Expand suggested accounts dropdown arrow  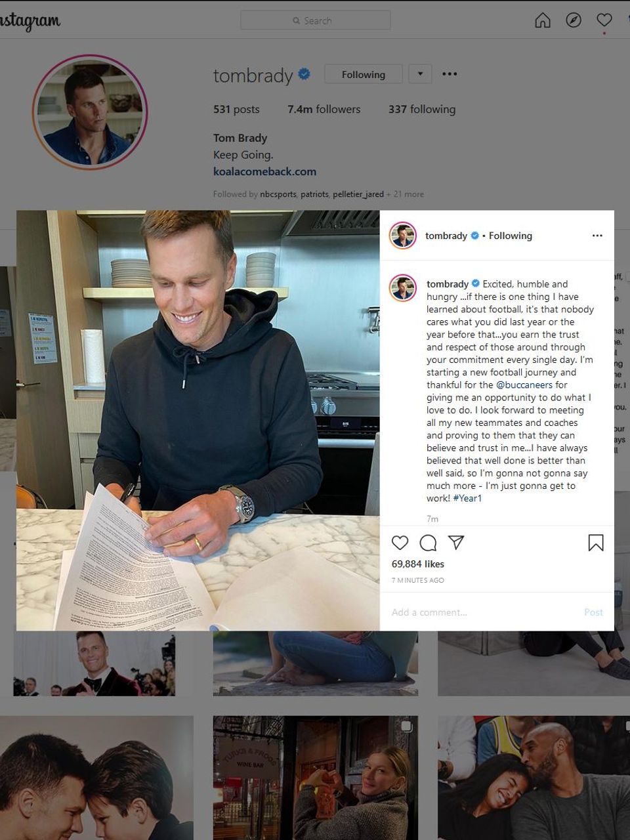coord(420,74)
